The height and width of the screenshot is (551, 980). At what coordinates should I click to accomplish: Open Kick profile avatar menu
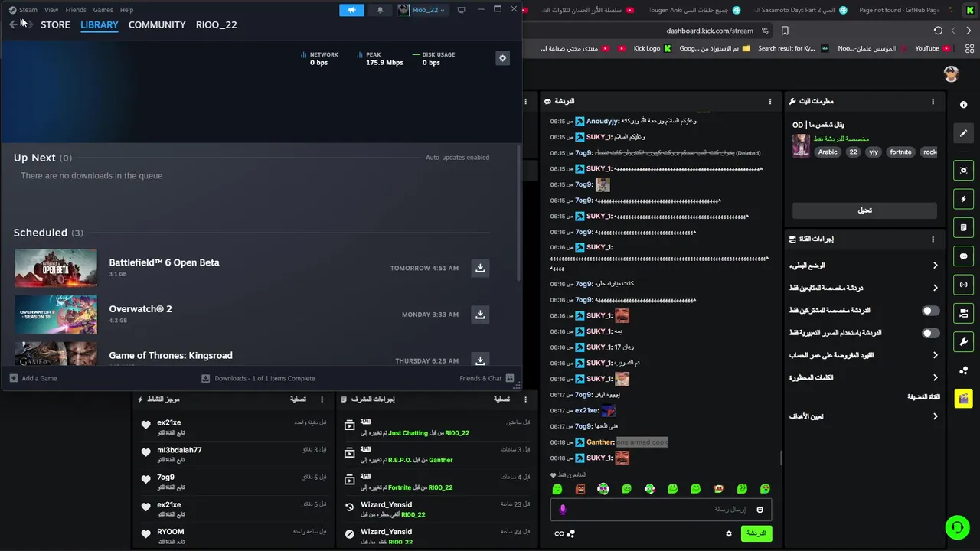[x=951, y=73]
